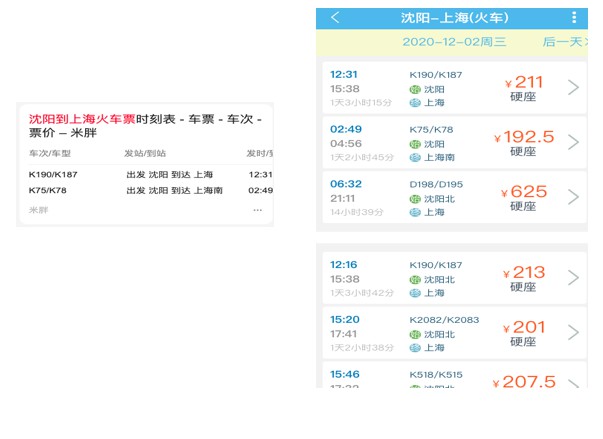The image size is (603, 439).
Task: Expand the ¥211 K190/K187 train details chevron
Action: pos(573,88)
